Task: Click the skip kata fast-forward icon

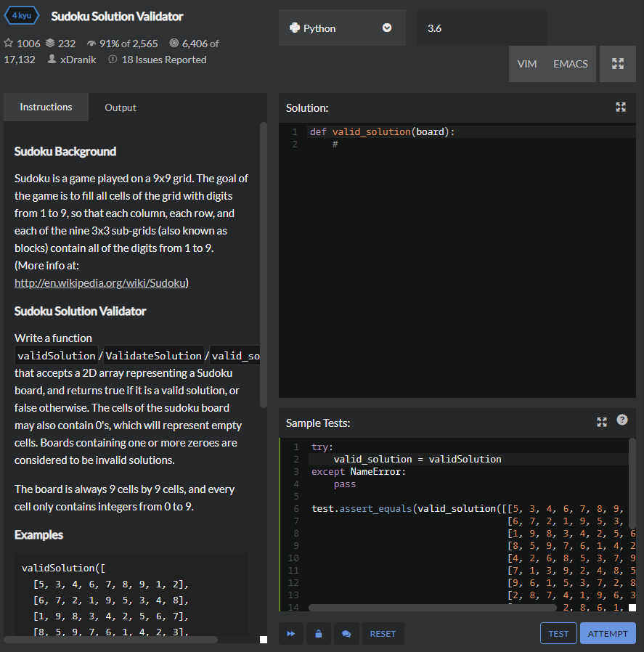Action: [x=291, y=633]
